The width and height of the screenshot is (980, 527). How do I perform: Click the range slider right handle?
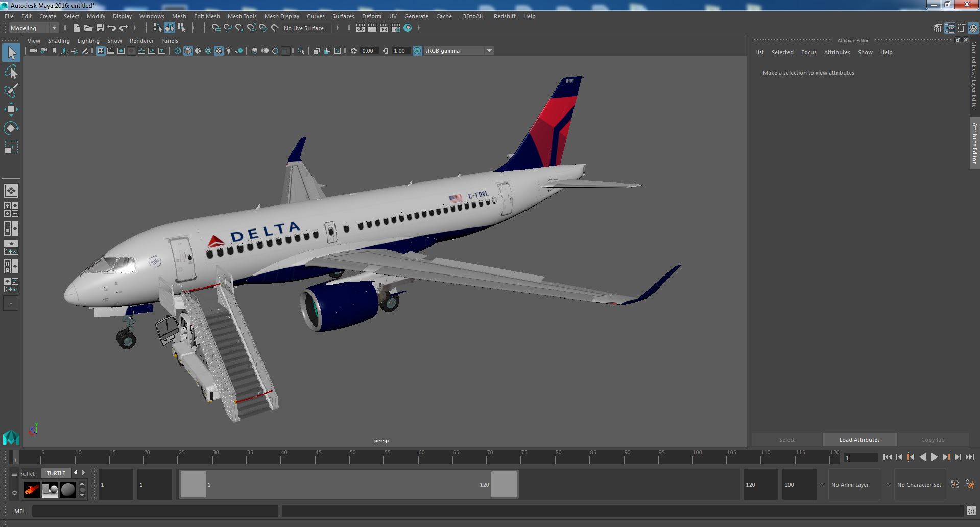[504, 485]
